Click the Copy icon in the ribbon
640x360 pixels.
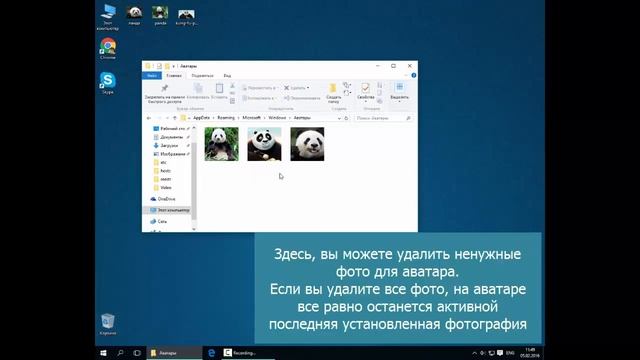[x=198, y=88]
